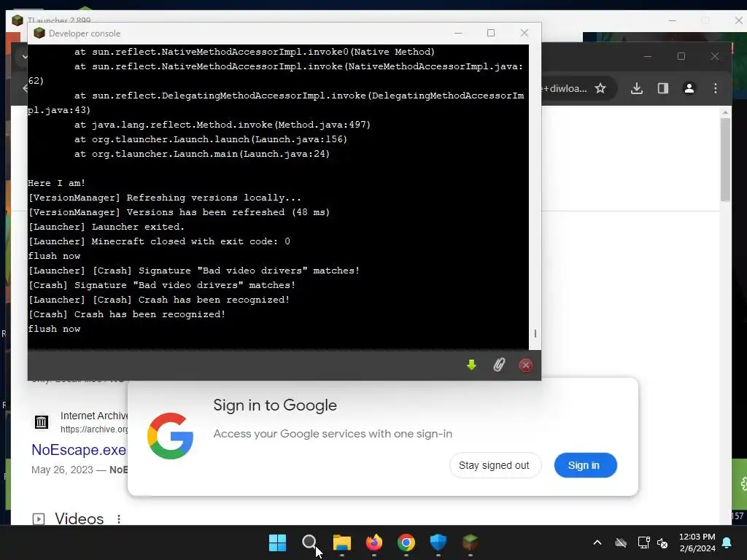Open Videos section more options dots
Image resolution: width=747 pixels, height=560 pixels.
tap(119, 518)
